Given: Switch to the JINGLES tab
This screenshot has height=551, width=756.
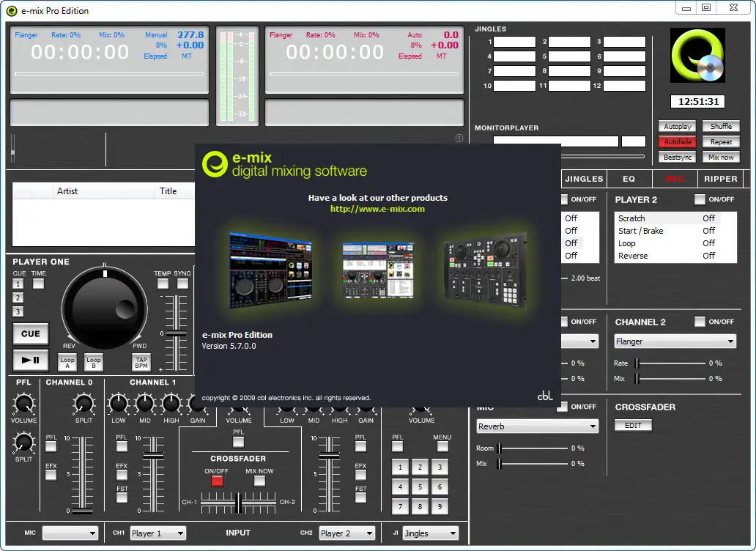Looking at the screenshot, I should pyautogui.click(x=584, y=179).
